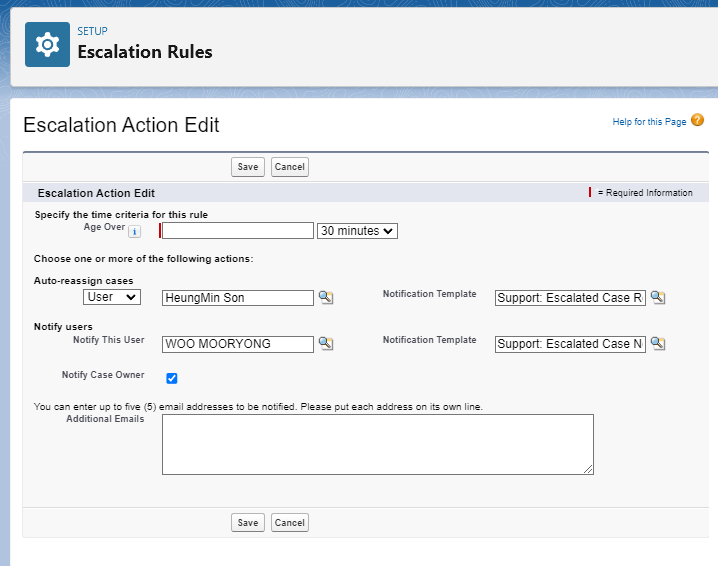718x566 pixels.
Task: Click the bottom Cancel button
Action: click(x=289, y=523)
